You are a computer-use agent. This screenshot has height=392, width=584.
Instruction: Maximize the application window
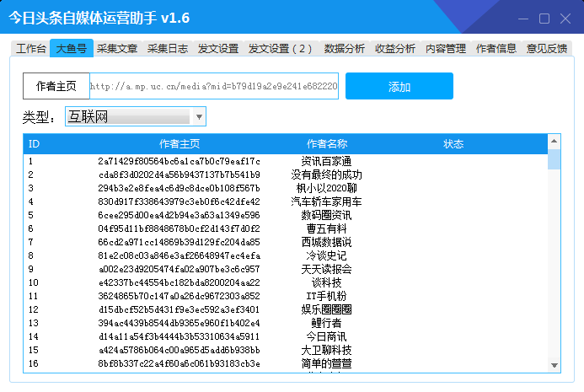tap(544, 18)
